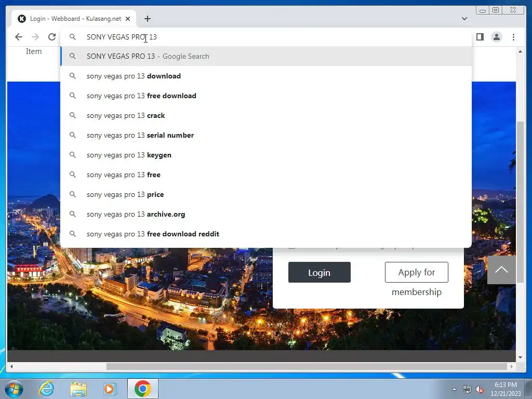Launch Internet Explorer from the taskbar

(46, 389)
